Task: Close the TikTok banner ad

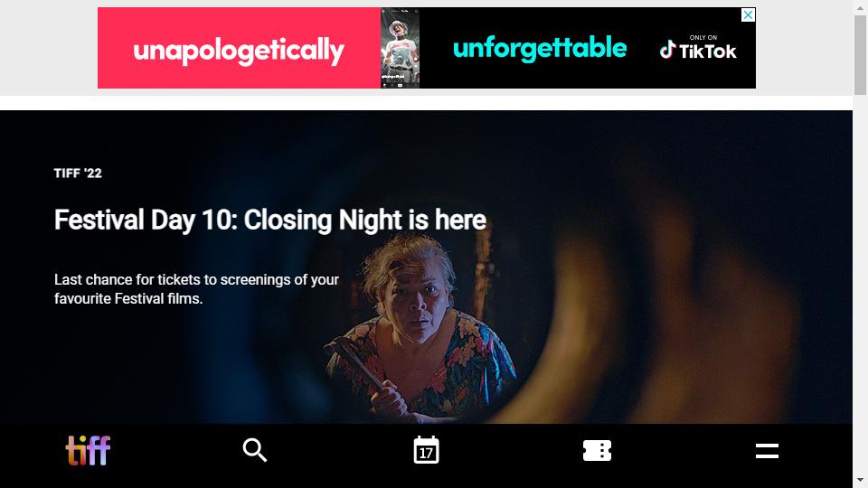Action: [x=748, y=15]
